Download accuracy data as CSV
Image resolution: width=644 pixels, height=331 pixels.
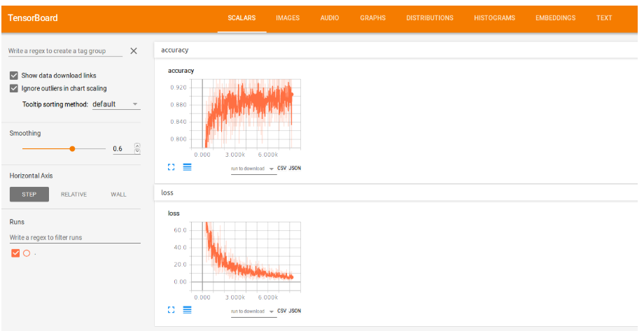282,168
